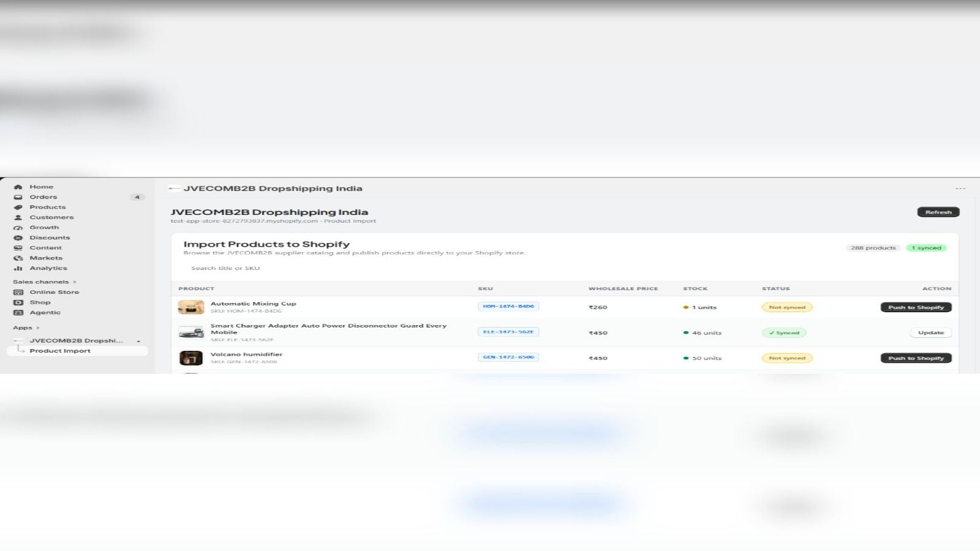
Task: Click ₹450 price in Smart Charger row
Action: pyautogui.click(x=598, y=333)
